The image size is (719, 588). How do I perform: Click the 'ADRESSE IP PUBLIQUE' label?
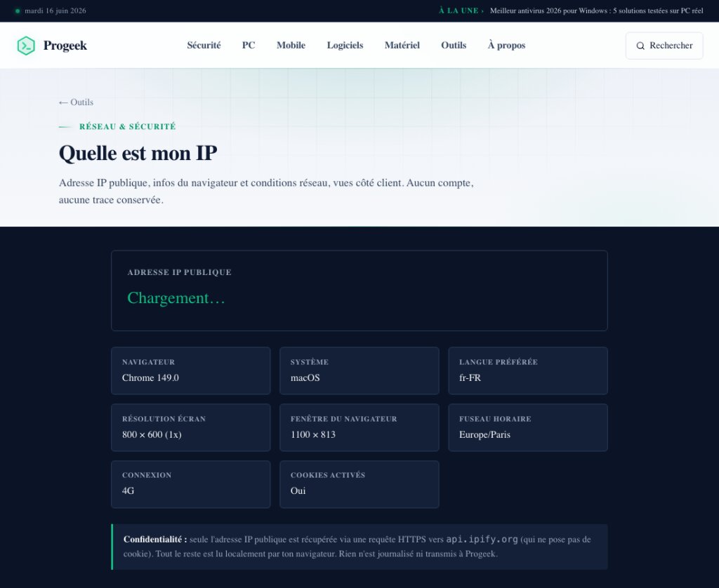[x=179, y=272]
